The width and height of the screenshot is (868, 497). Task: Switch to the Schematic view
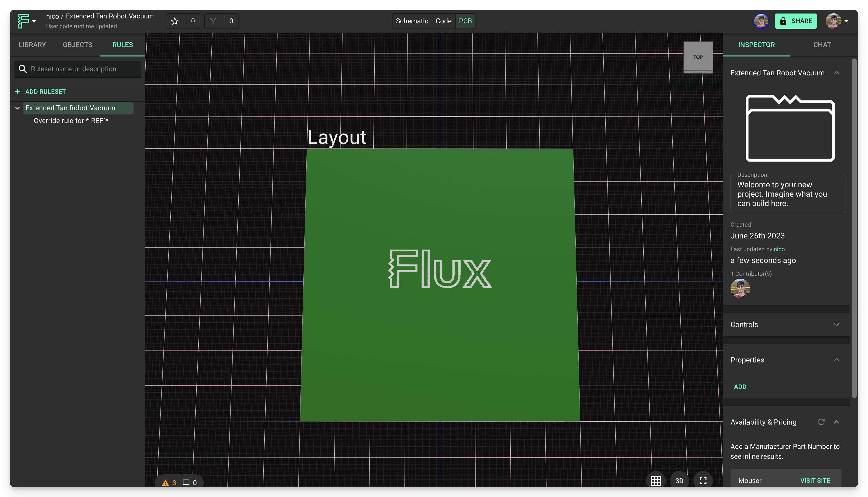coord(412,21)
